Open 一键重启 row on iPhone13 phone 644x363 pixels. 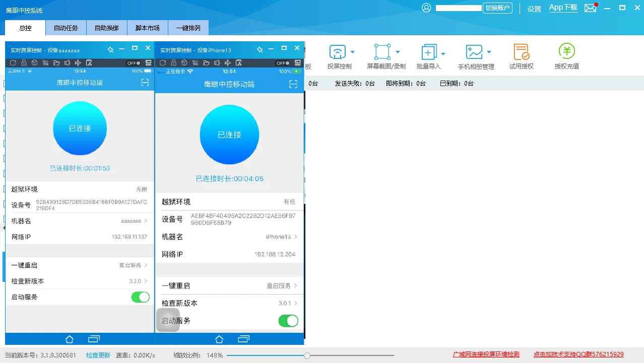click(x=230, y=285)
